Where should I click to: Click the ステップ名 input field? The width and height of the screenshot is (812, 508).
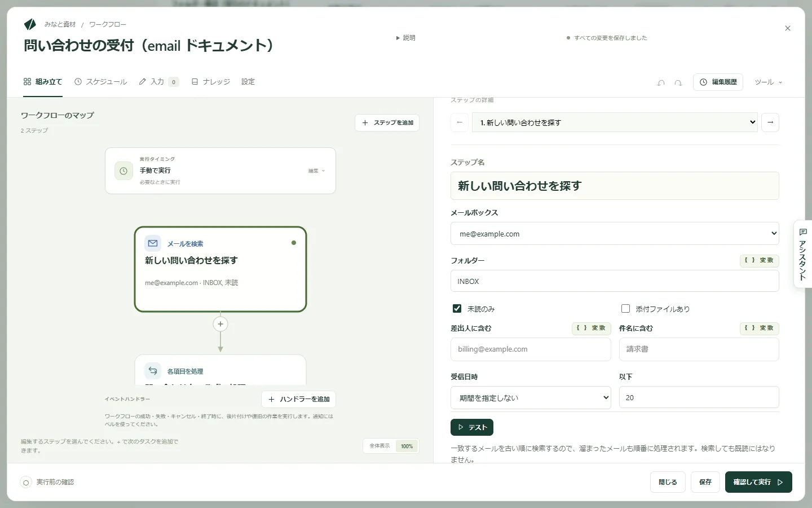point(615,186)
